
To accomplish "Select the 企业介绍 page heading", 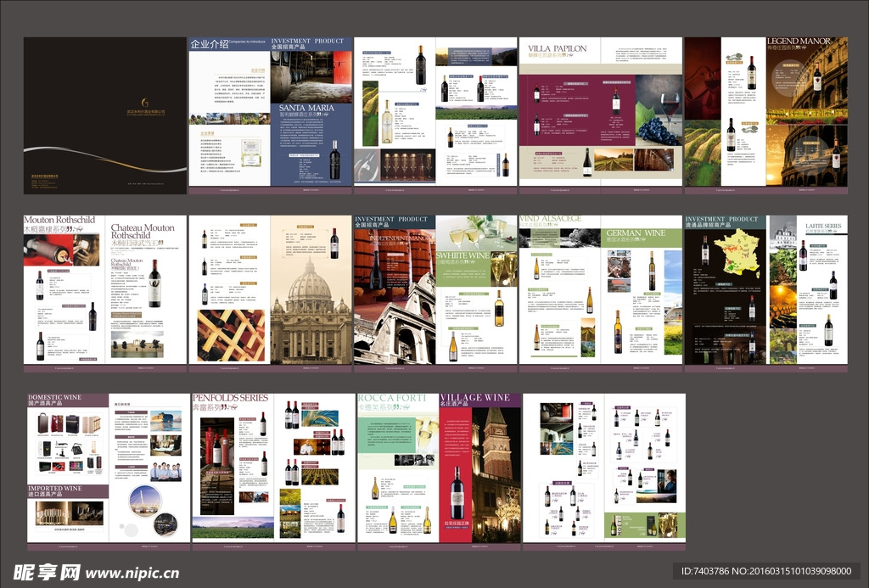I will [210, 44].
